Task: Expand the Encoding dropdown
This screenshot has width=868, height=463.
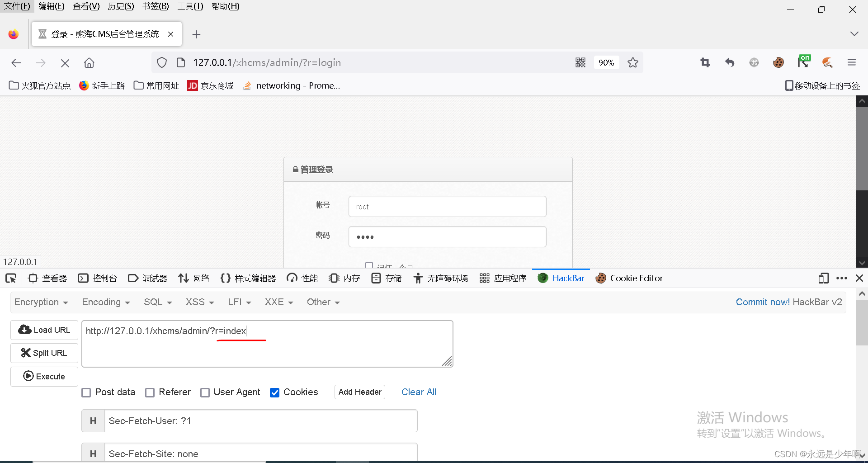Action: (106, 302)
